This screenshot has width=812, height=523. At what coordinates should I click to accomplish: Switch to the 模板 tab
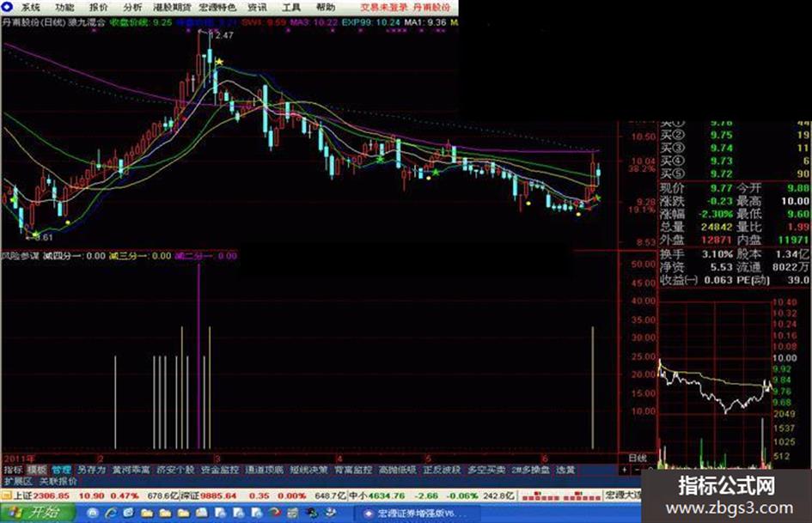(37, 470)
